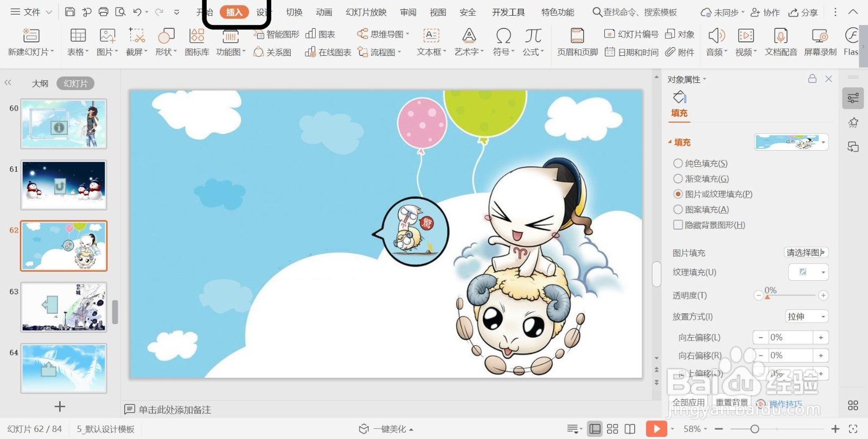This screenshot has width=868, height=439.
Task: Adjust the zoom slider handle in status bar
Action: [x=755, y=429]
